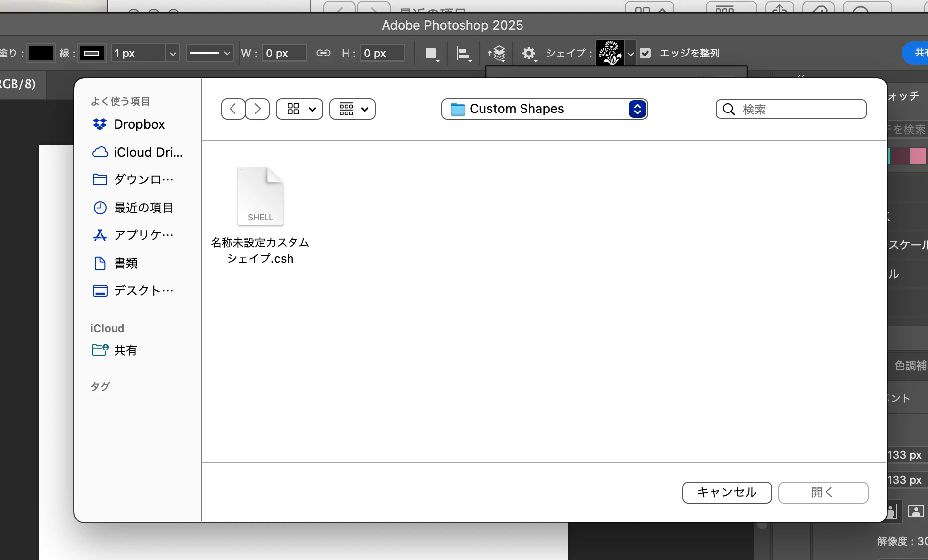
Task: Pick the pink swatch in the Swatches panel
Action: pos(918,156)
